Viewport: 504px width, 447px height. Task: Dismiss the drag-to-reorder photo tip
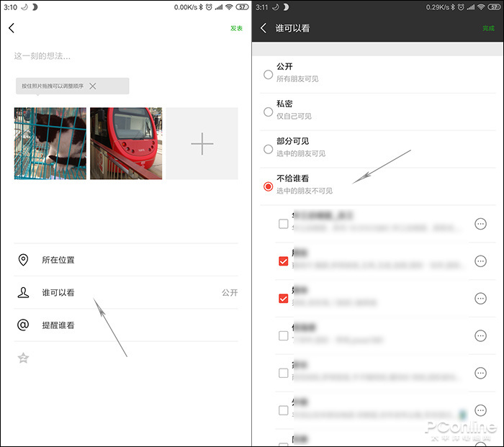(93, 86)
